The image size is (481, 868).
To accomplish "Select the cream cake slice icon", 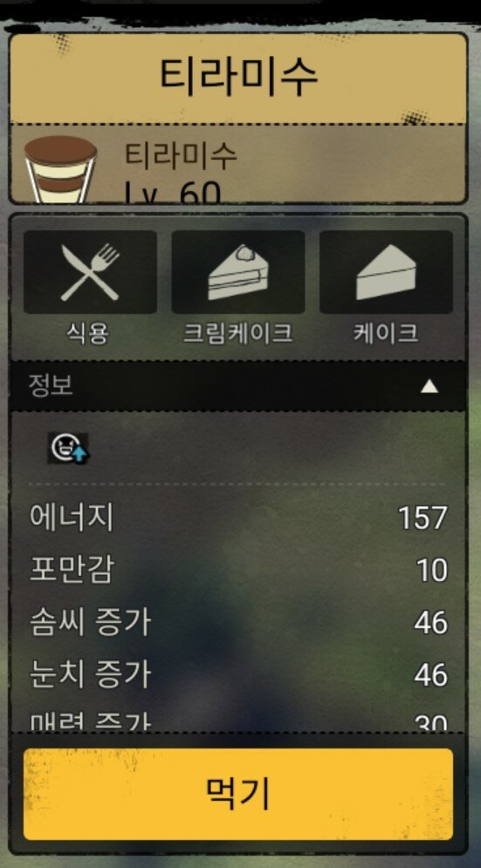I will 237,272.
